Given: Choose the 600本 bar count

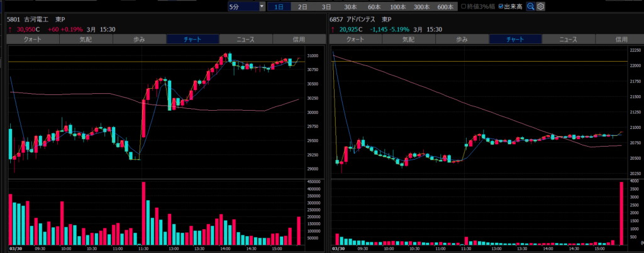Looking at the screenshot, I should tap(445, 6).
